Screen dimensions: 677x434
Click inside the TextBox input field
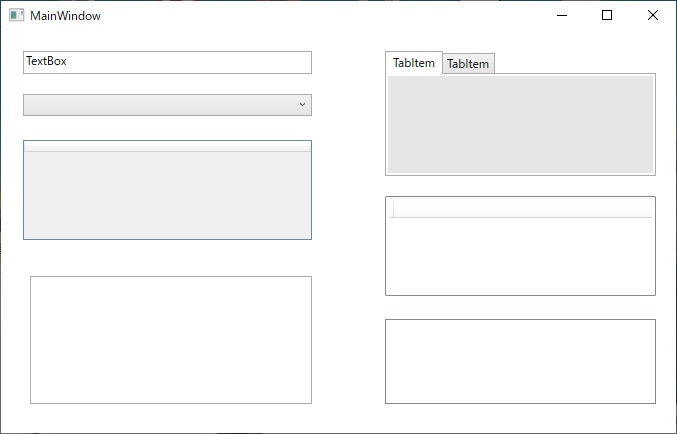click(167, 62)
